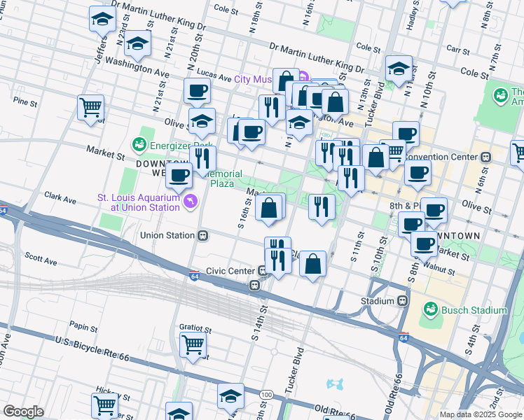The image size is (524, 420).
Task: Open the school marker left of Washington Ave east label
Action: tap(300, 124)
